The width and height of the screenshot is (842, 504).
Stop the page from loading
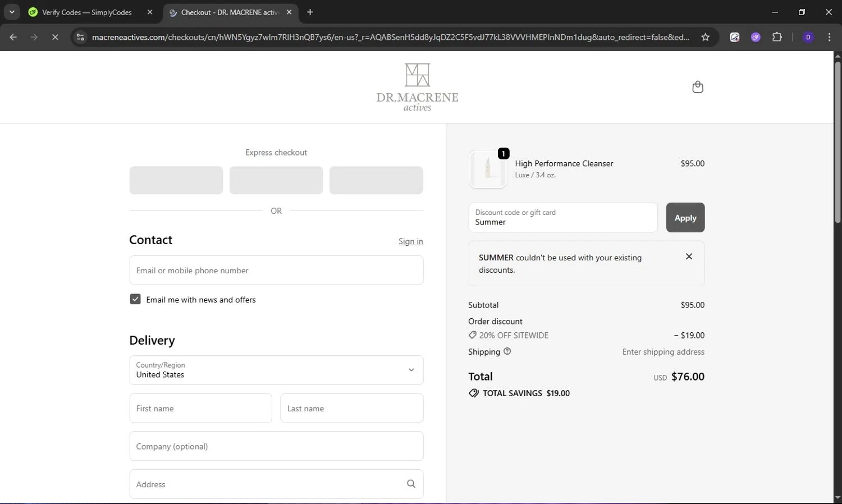click(x=55, y=37)
